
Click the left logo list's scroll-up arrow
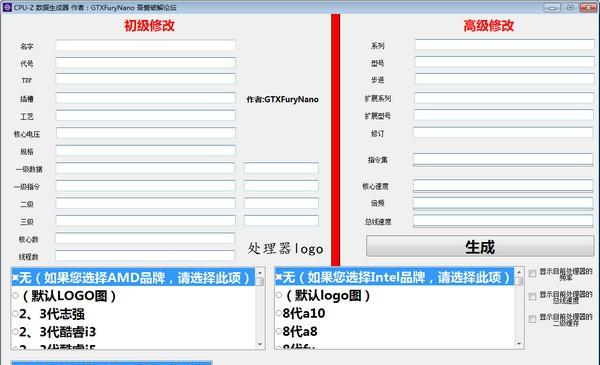(x=260, y=272)
